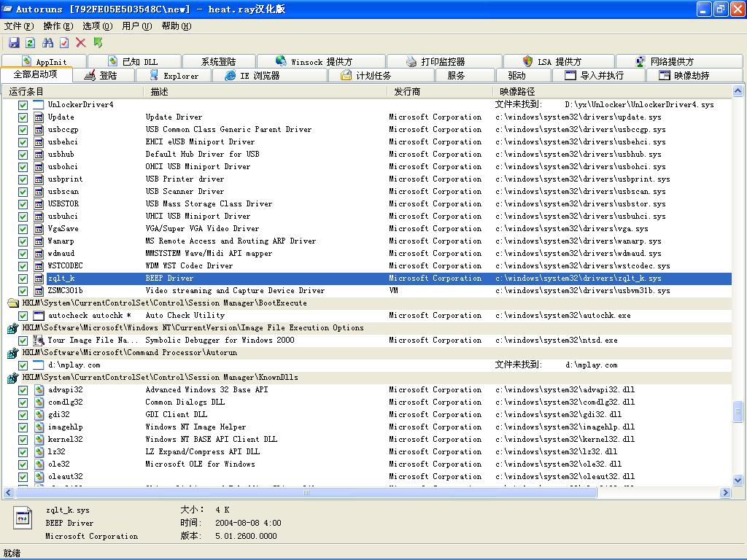Sort by the 发行商 column header

click(407, 92)
